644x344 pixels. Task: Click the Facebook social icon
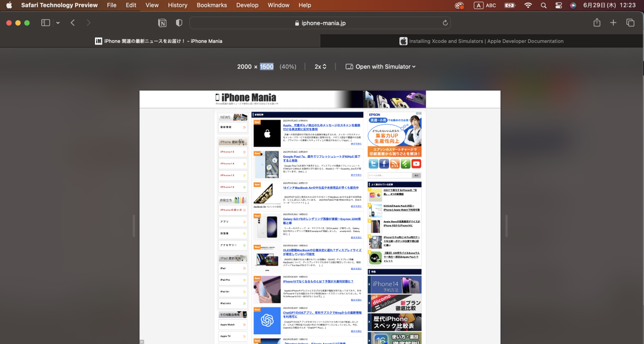point(384,164)
